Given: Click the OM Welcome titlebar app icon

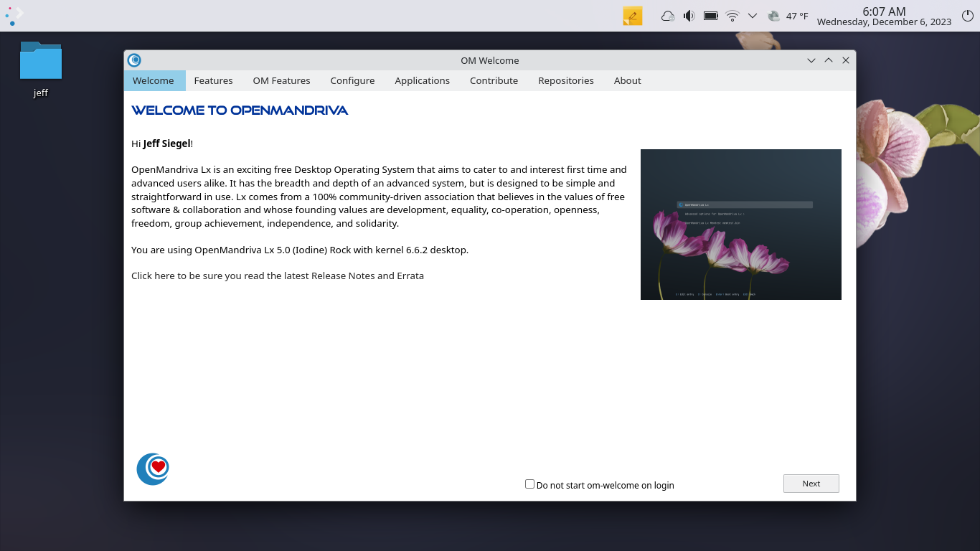Looking at the screenshot, I should click(x=134, y=60).
